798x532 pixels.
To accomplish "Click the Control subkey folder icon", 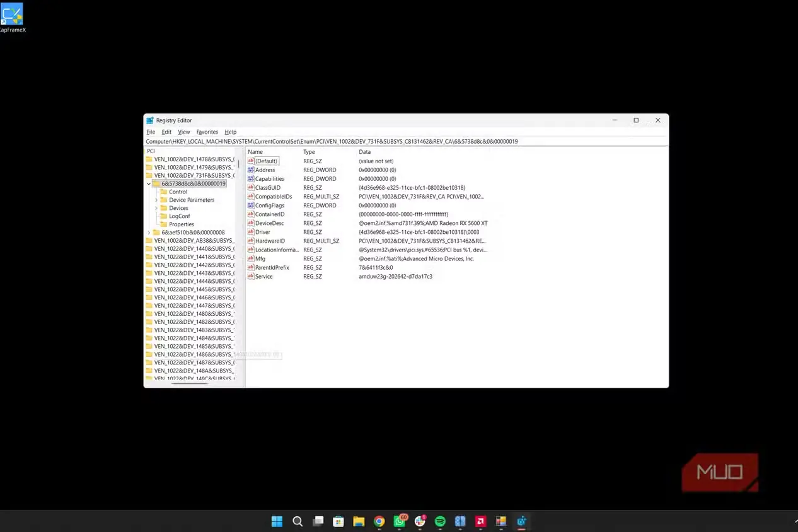I will tap(164, 192).
